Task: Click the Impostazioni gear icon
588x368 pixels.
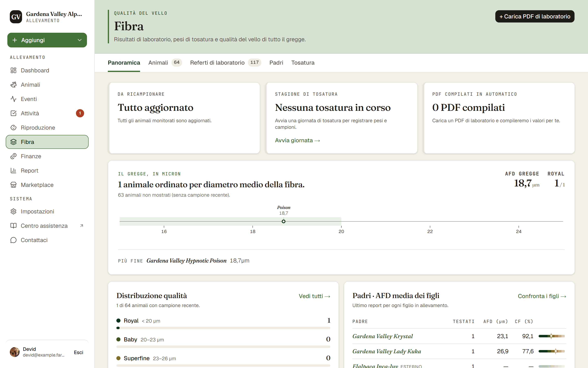Action: tap(13, 212)
